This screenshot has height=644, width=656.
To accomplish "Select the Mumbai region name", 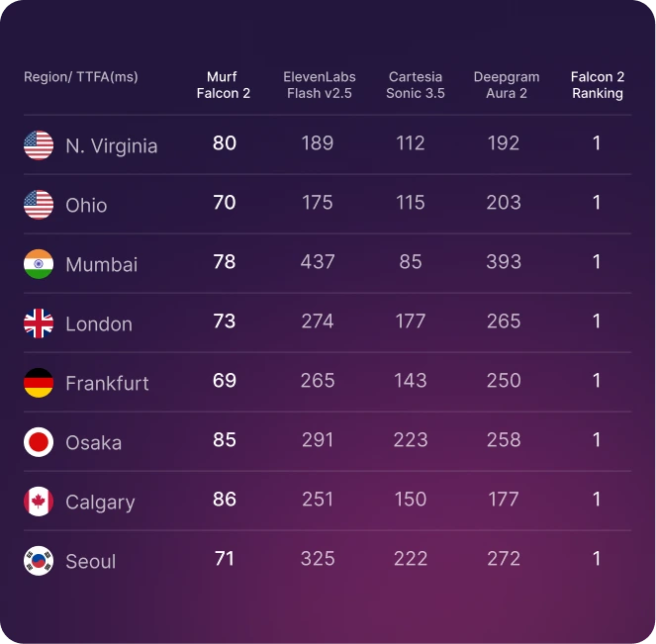I will click(102, 265).
